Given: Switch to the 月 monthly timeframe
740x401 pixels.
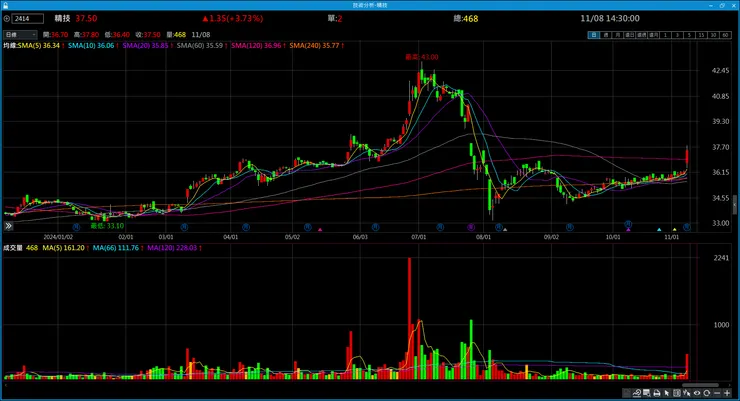Looking at the screenshot, I should (618, 35).
